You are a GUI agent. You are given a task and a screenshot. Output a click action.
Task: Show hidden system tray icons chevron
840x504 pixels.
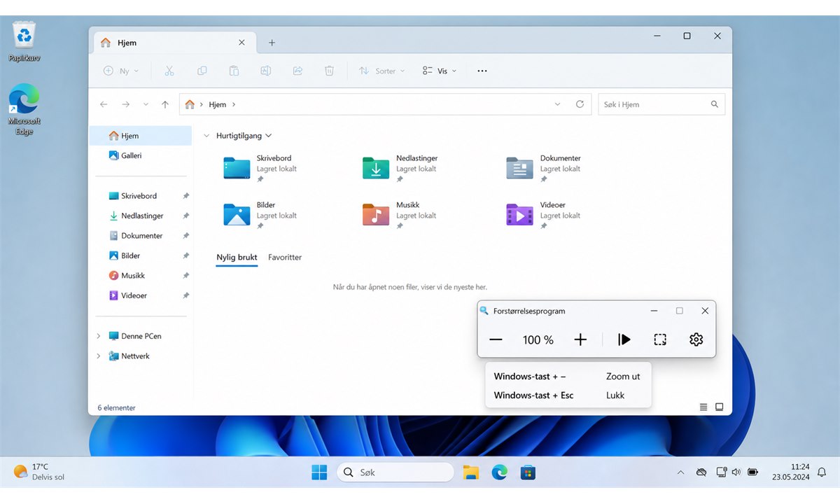(680, 472)
